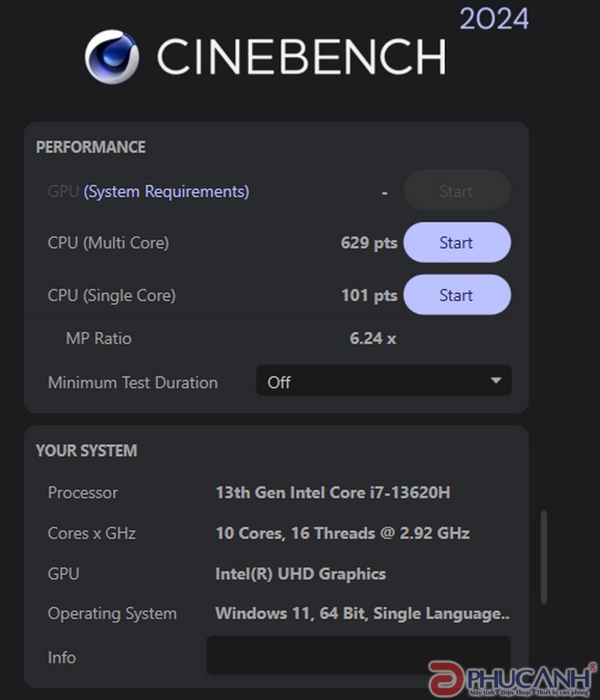Click the dropdown arrow beside Off
600x700 pixels.
coord(496,381)
